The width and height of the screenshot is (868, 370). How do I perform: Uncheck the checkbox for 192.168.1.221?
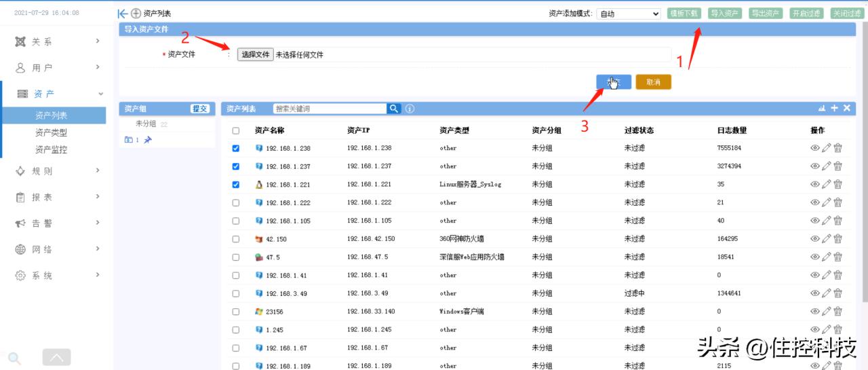point(235,185)
